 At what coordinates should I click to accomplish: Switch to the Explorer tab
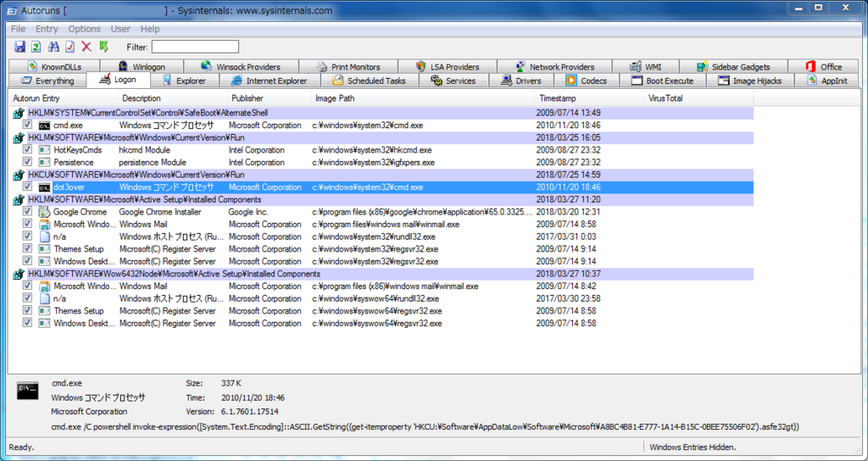pyautogui.click(x=184, y=81)
